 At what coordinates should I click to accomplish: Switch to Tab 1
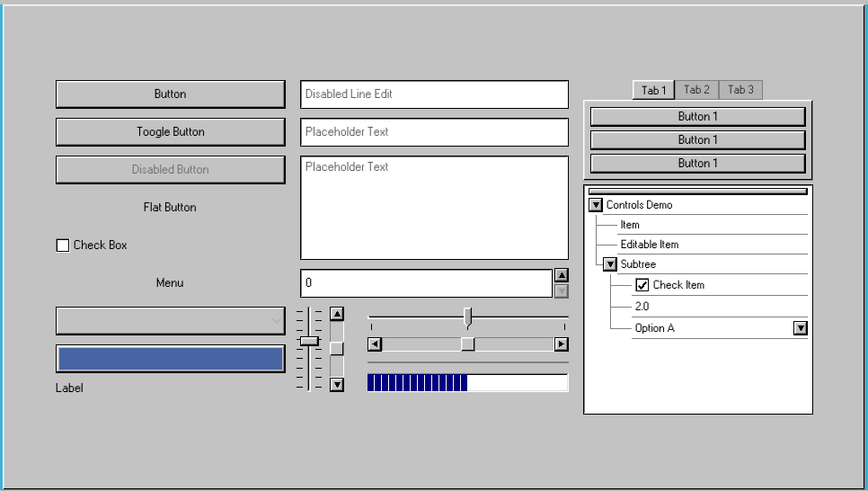(654, 90)
